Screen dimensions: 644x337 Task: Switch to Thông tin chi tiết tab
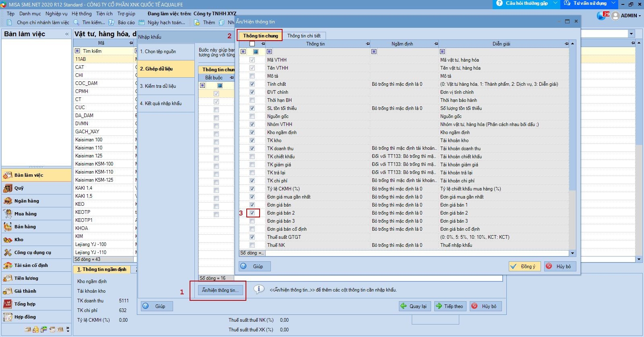[x=304, y=36]
